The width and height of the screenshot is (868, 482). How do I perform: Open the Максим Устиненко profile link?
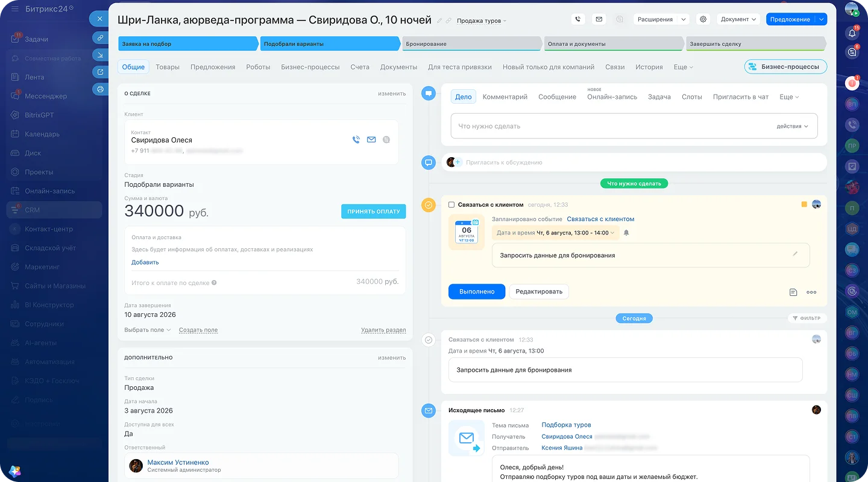[178, 462]
